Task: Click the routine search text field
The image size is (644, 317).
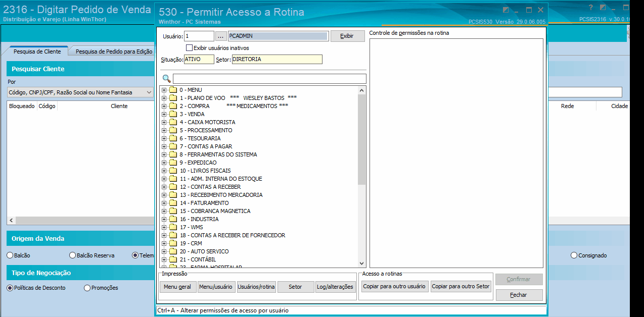Action: pos(269,79)
